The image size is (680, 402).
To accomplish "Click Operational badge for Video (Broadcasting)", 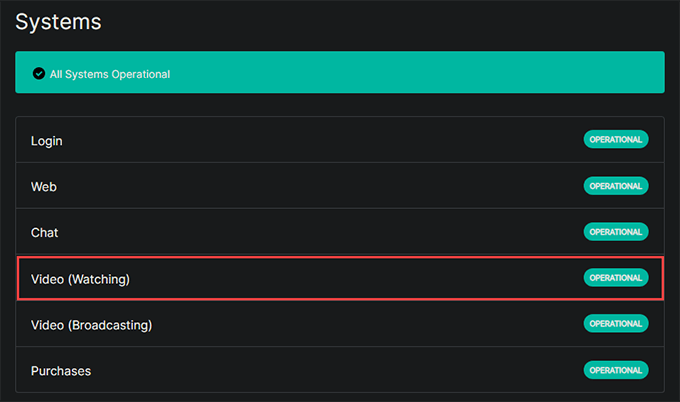I will (x=616, y=324).
